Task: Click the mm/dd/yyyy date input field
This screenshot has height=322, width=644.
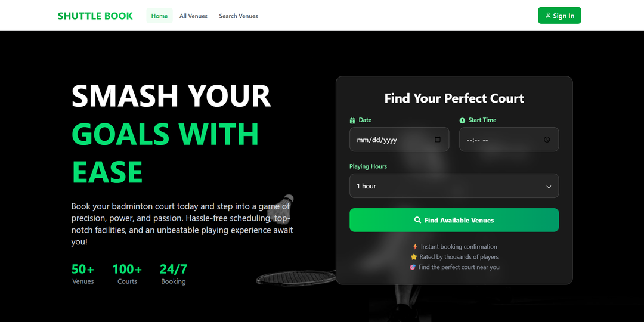Action: [x=399, y=139]
